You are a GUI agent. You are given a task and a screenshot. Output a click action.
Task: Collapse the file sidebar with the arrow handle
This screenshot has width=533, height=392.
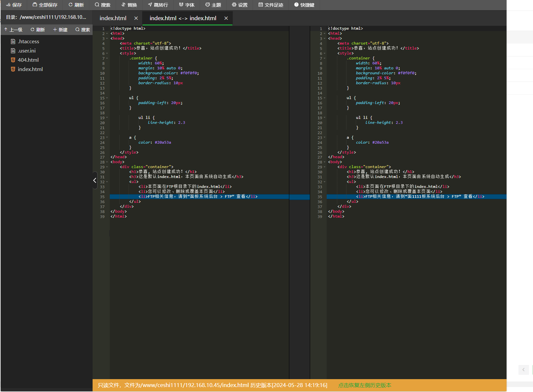click(95, 180)
